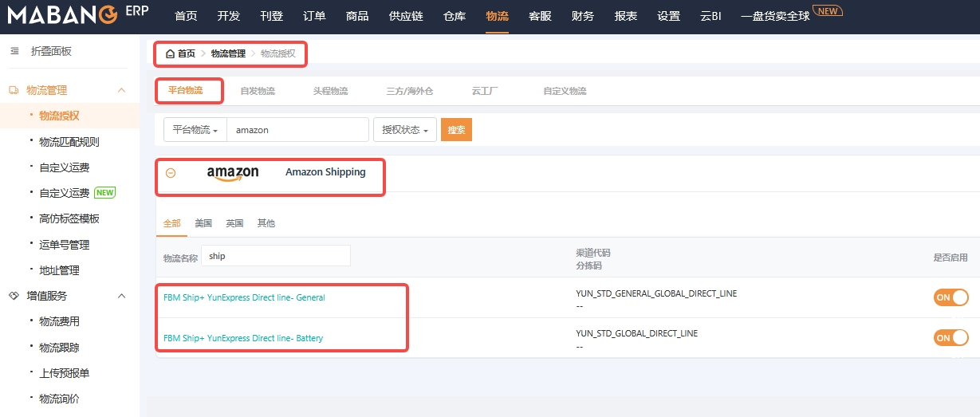Collapse the 增值服务 sidebar section
This screenshot has height=417, width=980.
coord(122,296)
